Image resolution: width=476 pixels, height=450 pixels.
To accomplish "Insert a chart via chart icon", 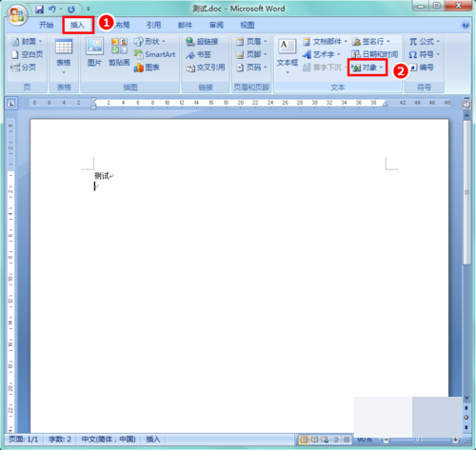I will coord(147,68).
